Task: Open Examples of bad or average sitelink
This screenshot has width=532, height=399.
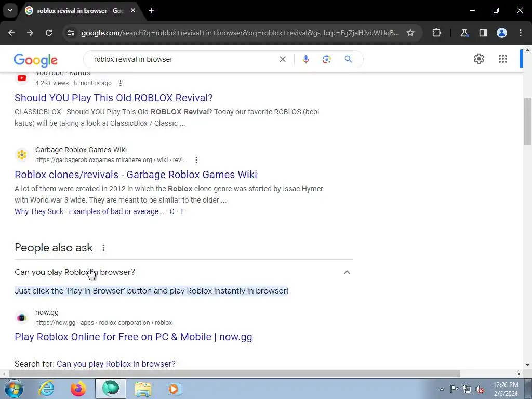Action: 116,212
